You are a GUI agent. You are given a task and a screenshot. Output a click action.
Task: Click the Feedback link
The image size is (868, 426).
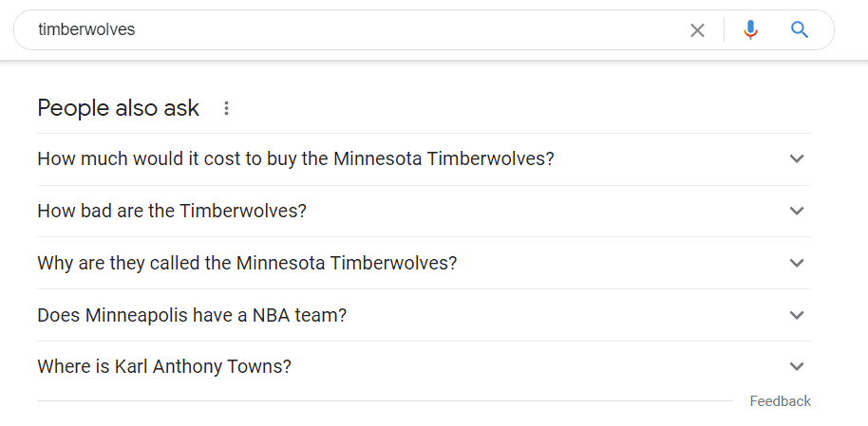coord(780,401)
